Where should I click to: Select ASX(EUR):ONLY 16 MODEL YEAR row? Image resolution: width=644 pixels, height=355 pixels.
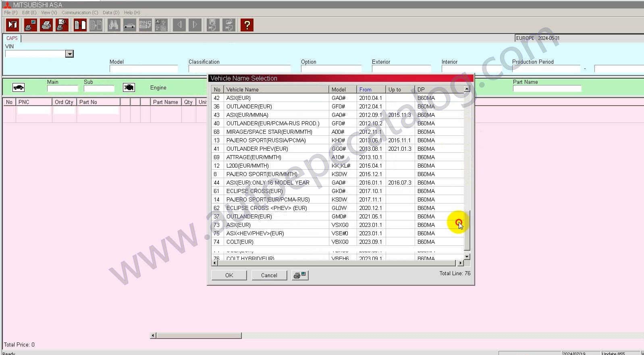338,183
